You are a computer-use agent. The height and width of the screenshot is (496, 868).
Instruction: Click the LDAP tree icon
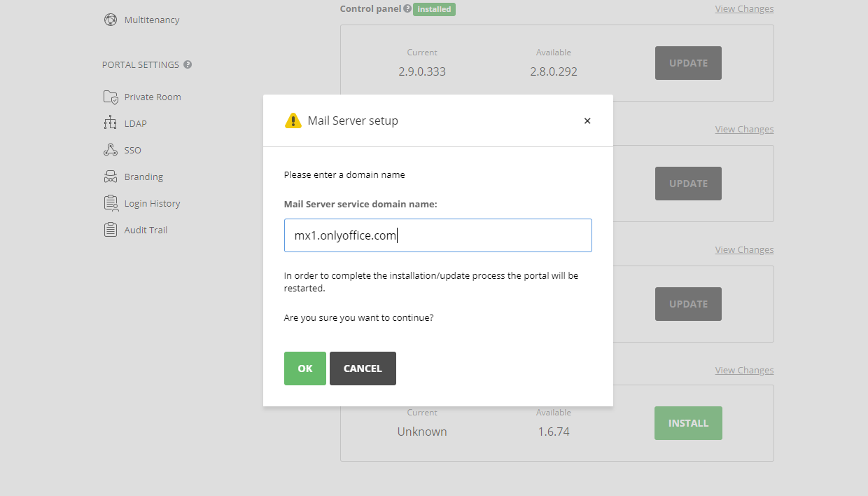(x=111, y=124)
